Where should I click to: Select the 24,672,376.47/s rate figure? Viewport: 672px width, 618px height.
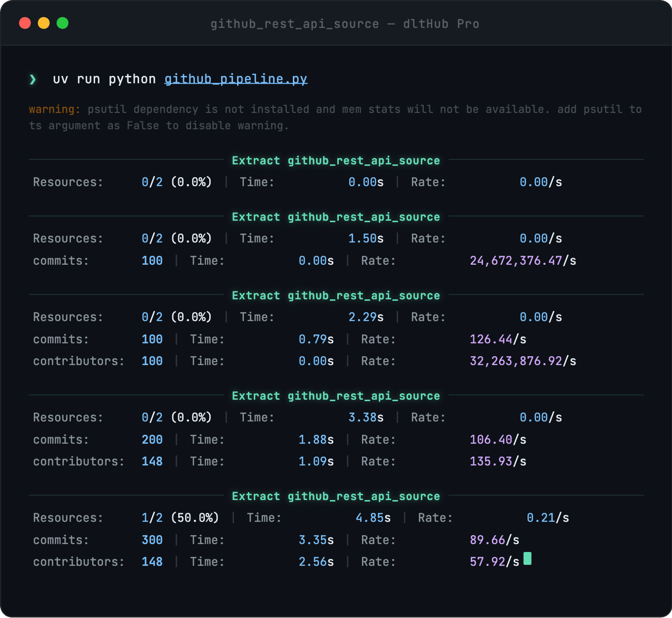tap(523, 260)
